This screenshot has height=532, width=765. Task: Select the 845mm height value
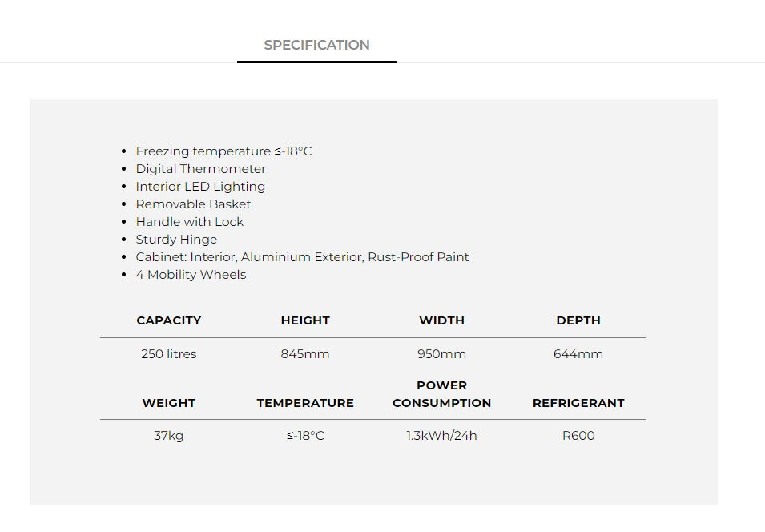[x=305, y=354]
